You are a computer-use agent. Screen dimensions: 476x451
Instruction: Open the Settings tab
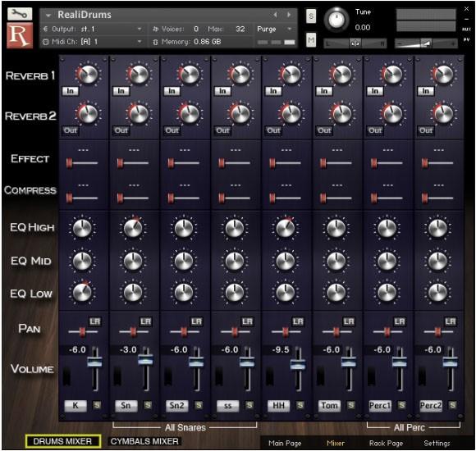pyautogui.click(x=437, y=444)
